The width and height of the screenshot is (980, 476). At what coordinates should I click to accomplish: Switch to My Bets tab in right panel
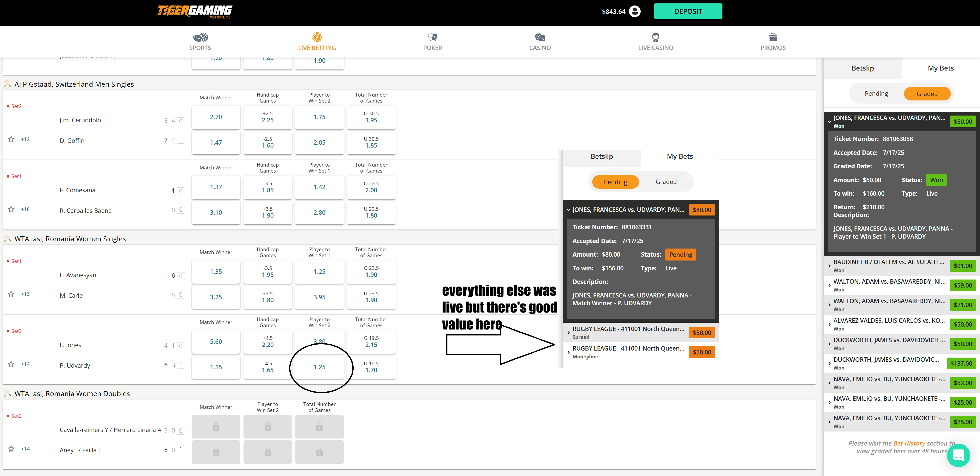940,68
